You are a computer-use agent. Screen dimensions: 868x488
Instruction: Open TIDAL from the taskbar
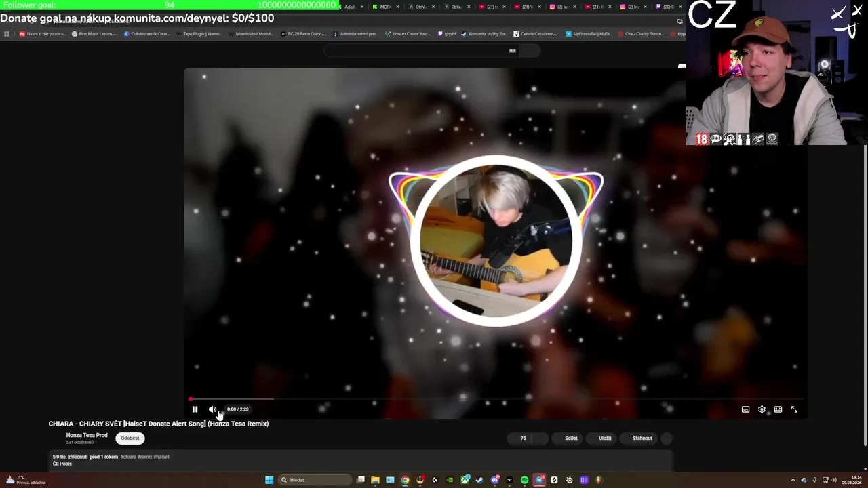click(x=509, y=480)
